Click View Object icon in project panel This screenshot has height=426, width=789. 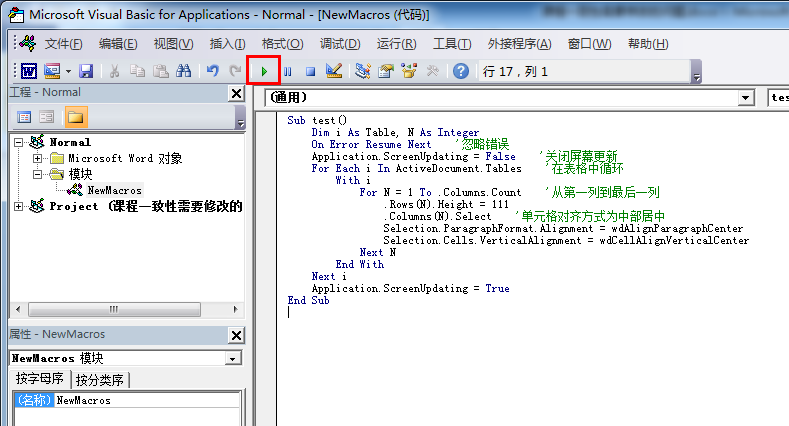pyautogui.click(x=46, y=117)
